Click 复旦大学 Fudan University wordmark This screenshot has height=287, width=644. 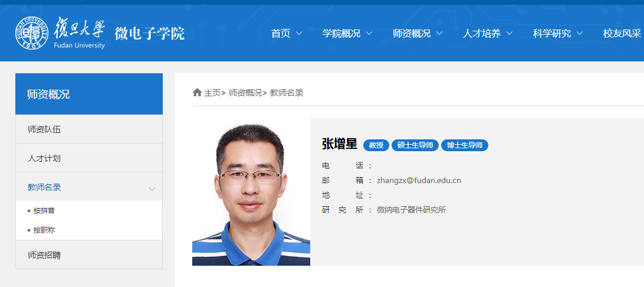[x=80, y=34]
